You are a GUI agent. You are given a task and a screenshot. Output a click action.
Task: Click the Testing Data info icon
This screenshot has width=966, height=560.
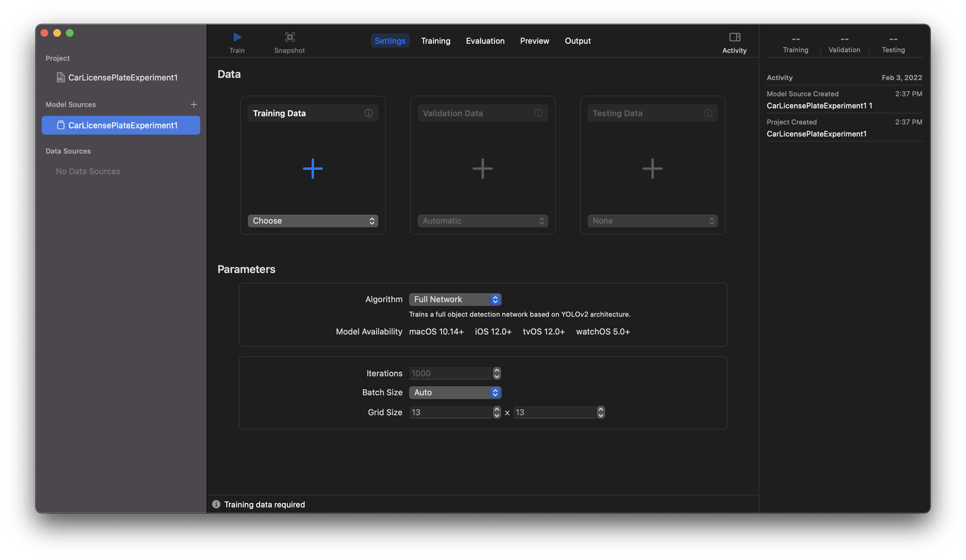(708, 113)
